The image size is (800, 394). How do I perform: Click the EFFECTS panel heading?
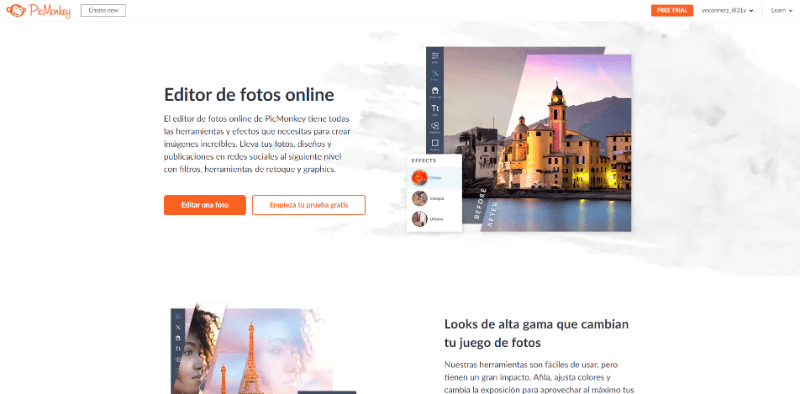[x=424, y=160]
